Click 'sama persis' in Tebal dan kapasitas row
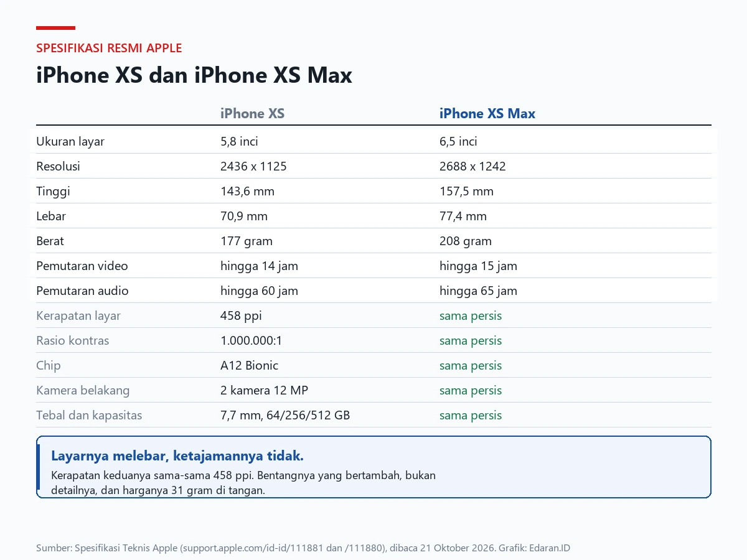 pos(471,415)
